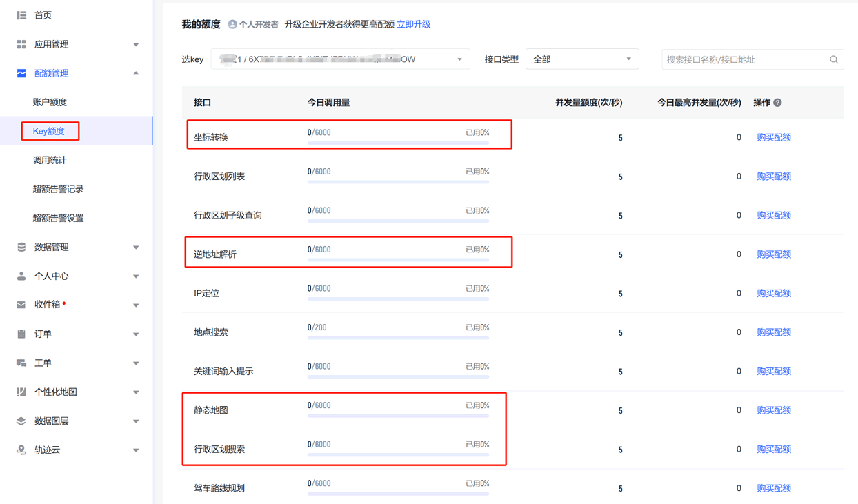Click the 个性化地图 icon in sidebar

pos(21,392)
